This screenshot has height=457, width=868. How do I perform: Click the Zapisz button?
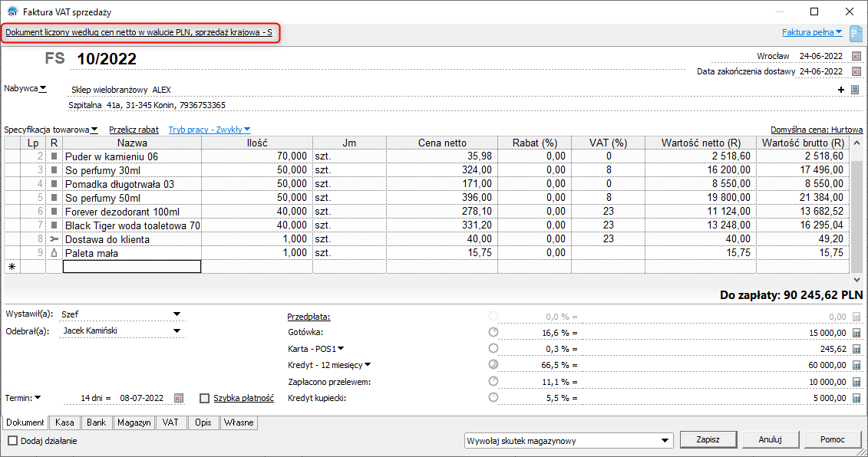(x=708, y=440)
